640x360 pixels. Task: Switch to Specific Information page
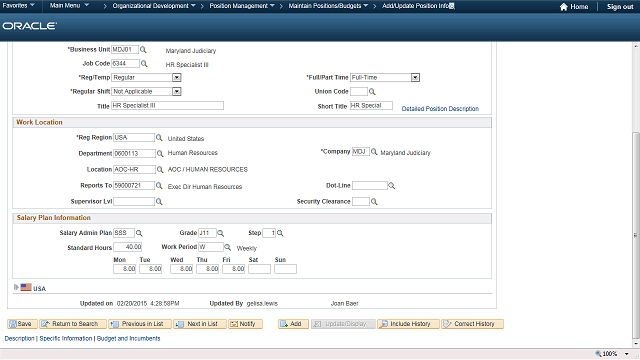[x=66, y=338]
